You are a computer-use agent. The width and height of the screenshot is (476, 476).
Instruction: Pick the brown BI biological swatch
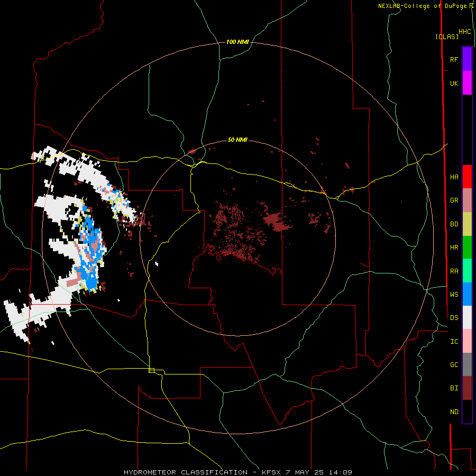click(467, 388)
